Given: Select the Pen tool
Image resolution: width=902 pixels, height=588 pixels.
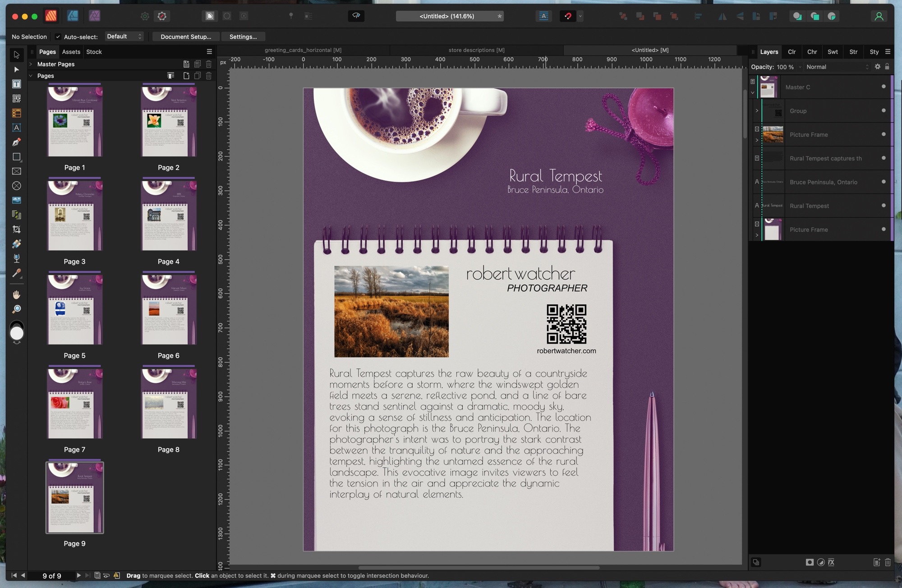Looking at the screenshot, I should (17, 142).
